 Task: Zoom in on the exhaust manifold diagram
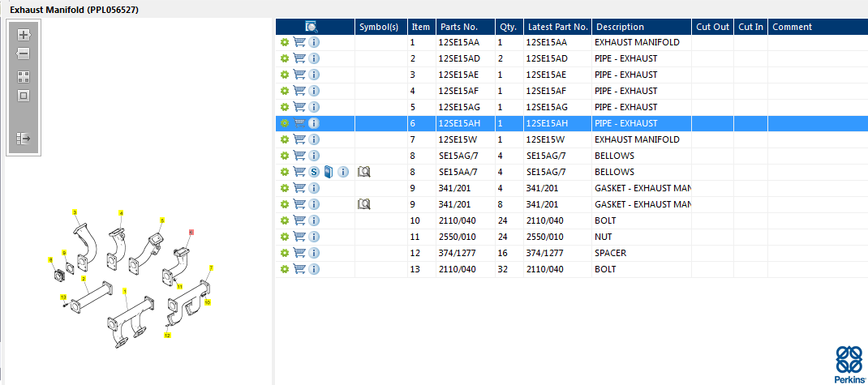tap(24, 36)
